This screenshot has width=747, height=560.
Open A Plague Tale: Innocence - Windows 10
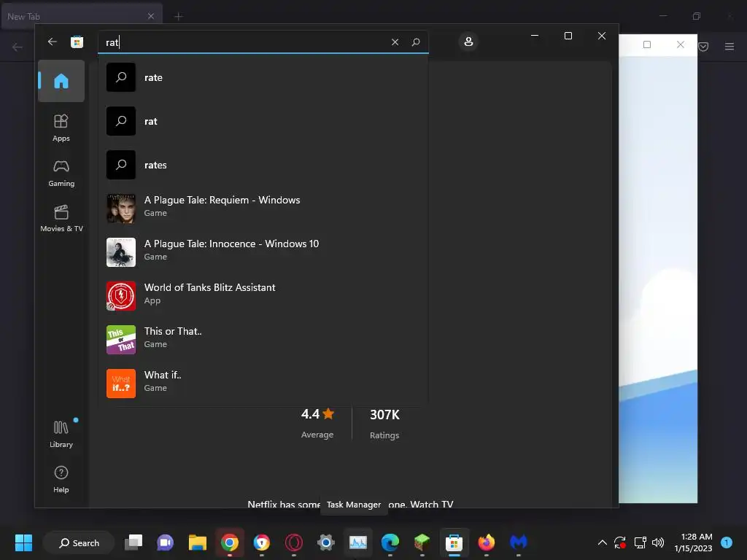tap(263, 252)
